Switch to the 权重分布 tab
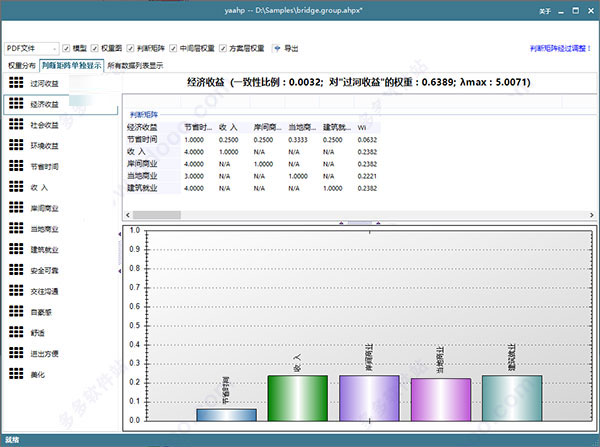Viewport: 600px width, 447px height. point(20,65)
